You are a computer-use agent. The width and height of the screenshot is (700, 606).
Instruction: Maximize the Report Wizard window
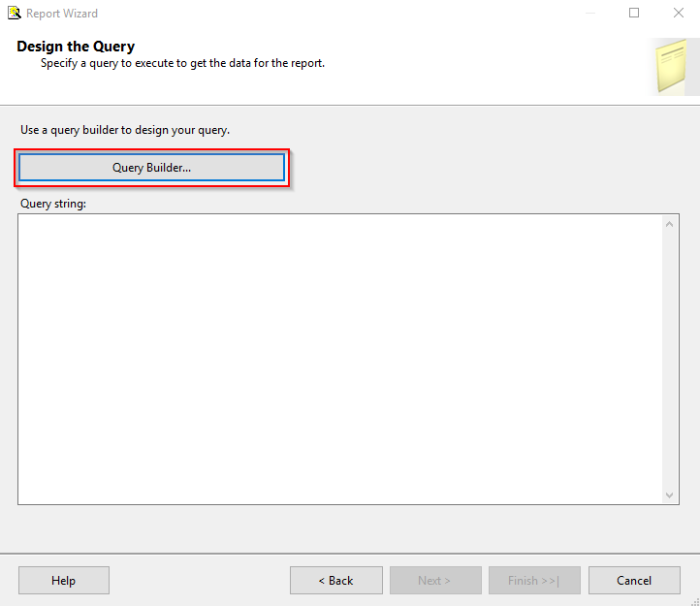[x=634, y=13]
